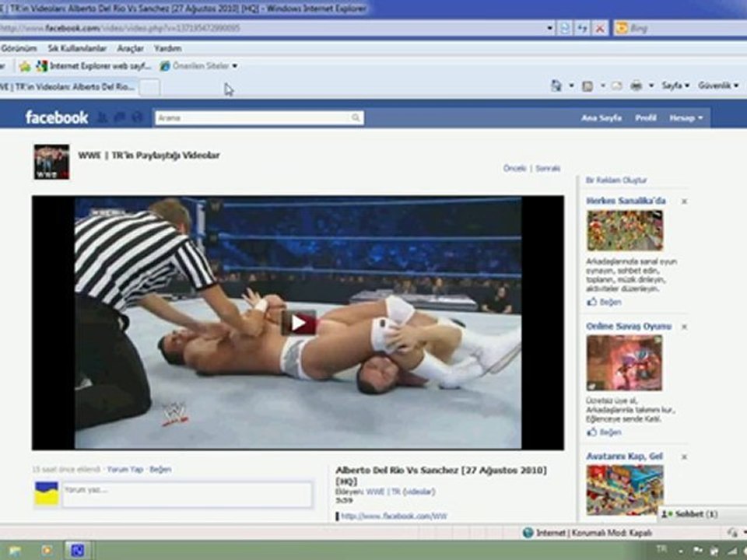
Task: Focus the Bing search box
Action: tap(686, 29)
